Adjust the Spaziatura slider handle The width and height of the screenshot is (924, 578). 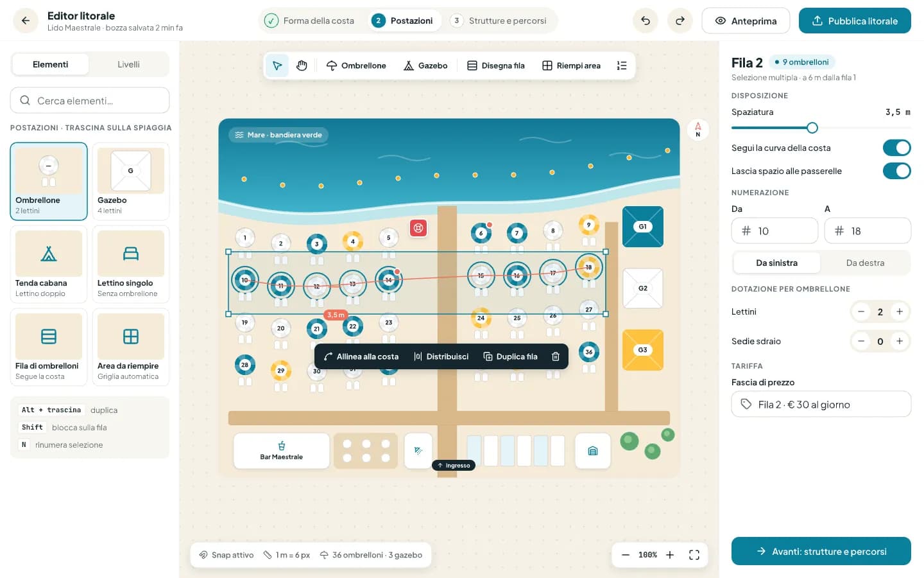(x=812, y=128)
